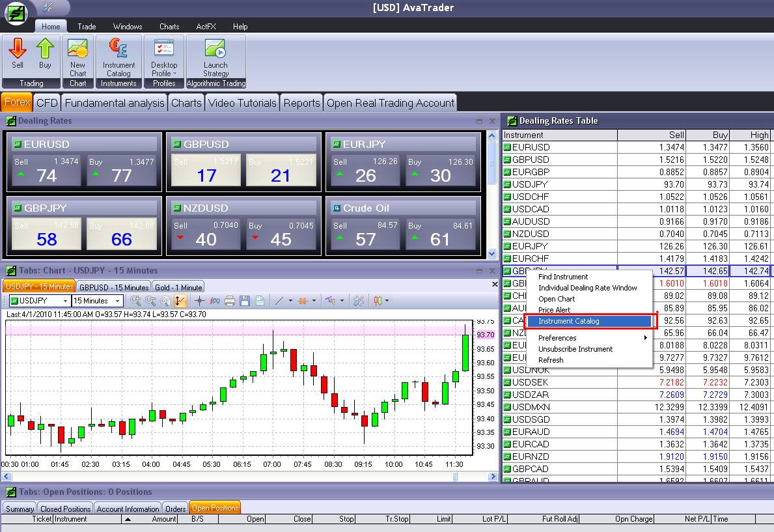Open the Fundamental analysis tab
Viewport: 774px width, 532px height.
115,103
